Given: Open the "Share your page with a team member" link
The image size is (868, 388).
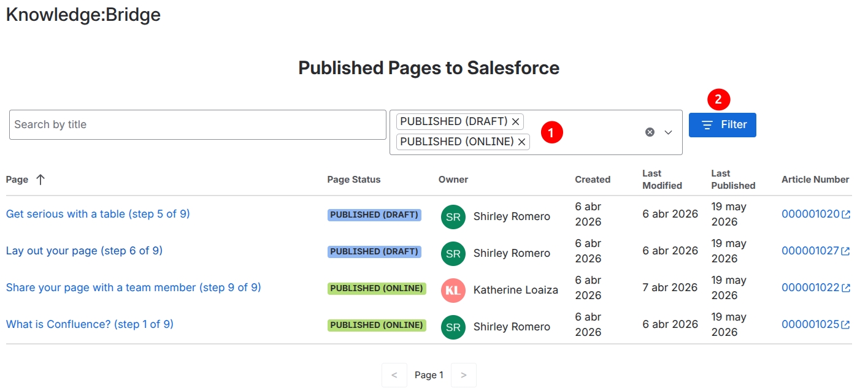Looking at the screenshot, I should pyautogui.click(x=134, y=287).
